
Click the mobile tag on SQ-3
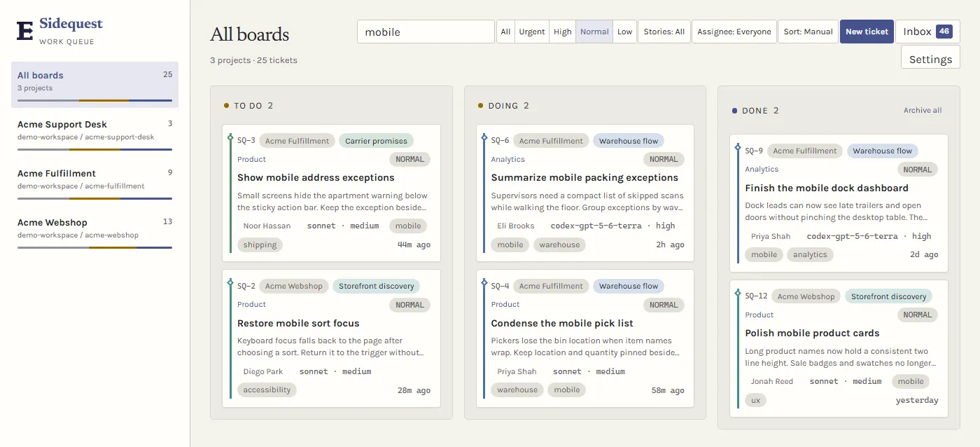click(408, 226)
